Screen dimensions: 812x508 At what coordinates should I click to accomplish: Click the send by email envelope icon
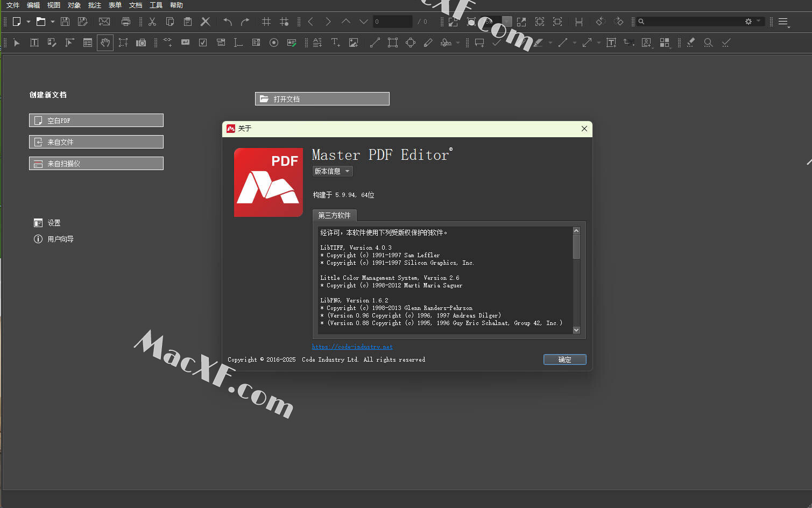coord(104,22)
